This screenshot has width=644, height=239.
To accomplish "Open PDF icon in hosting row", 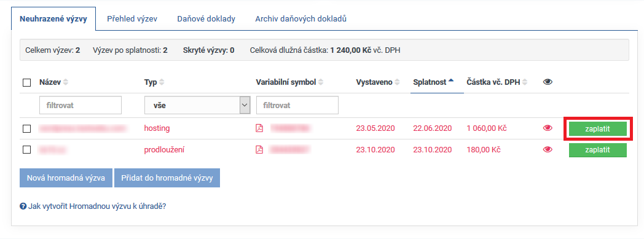I will (x=259, y=128).
